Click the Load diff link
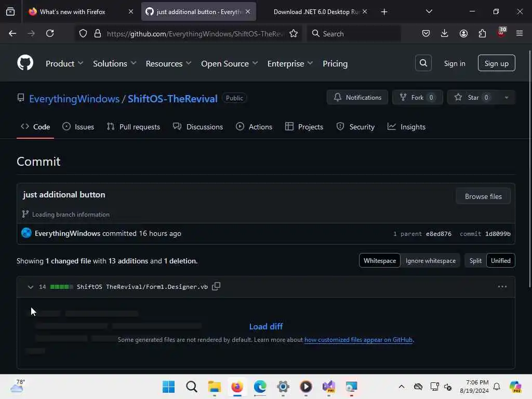 [x=266, y=326]
